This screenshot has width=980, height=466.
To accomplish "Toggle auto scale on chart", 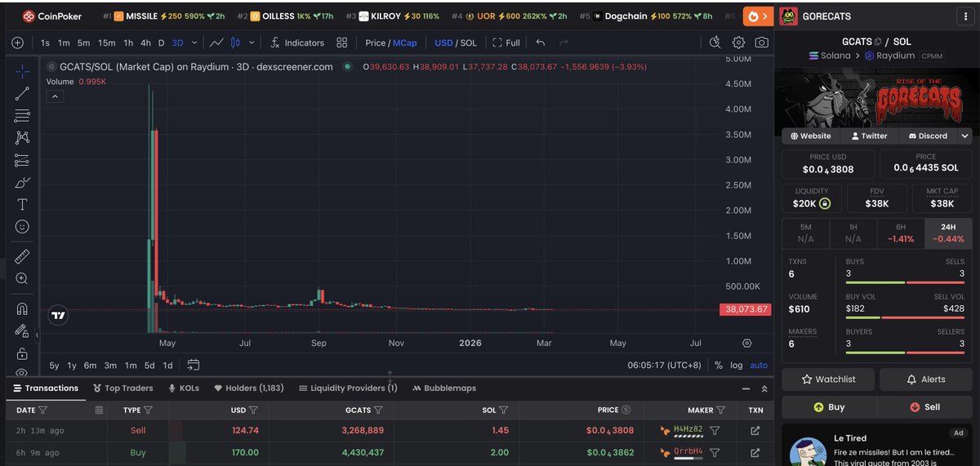I will [759, 365].
